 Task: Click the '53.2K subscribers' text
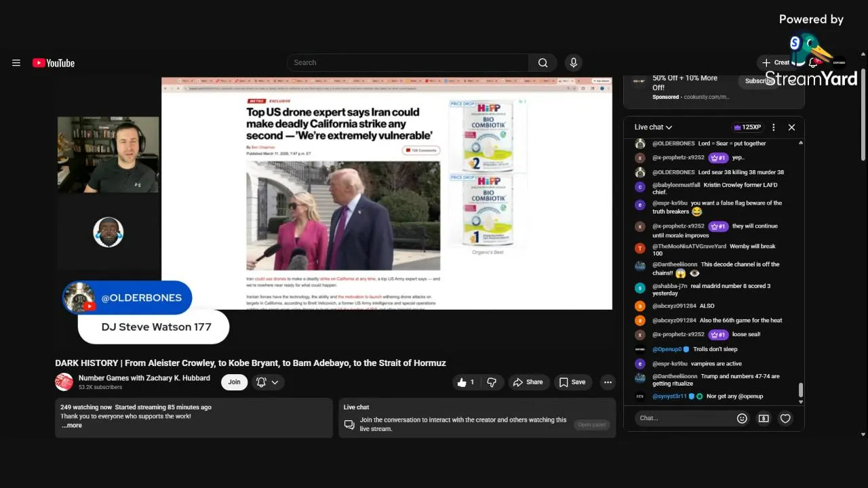coord(100,388)
